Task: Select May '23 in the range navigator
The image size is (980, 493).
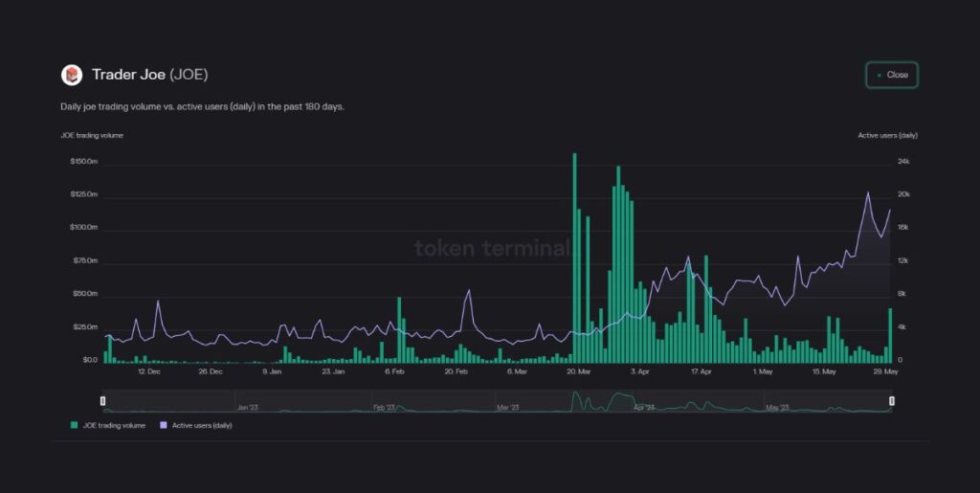Action: 777,407
